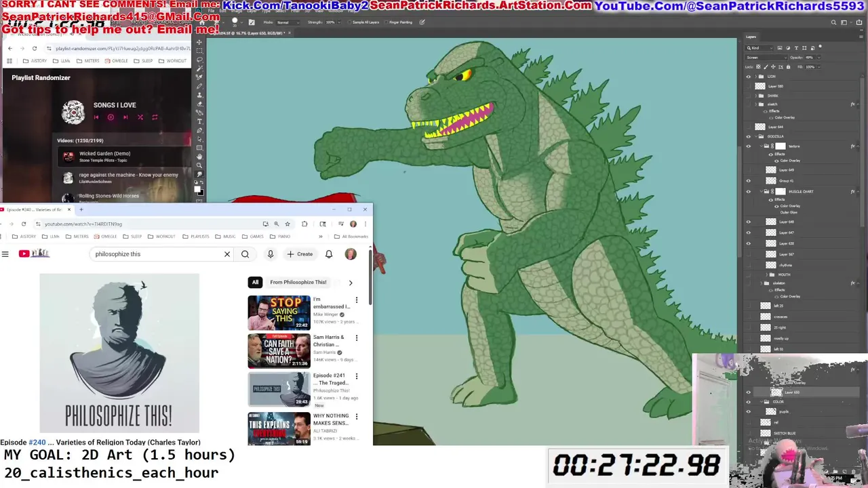Select the Path Selection tool
Screen dimensions: 868x488
(199, 139)
